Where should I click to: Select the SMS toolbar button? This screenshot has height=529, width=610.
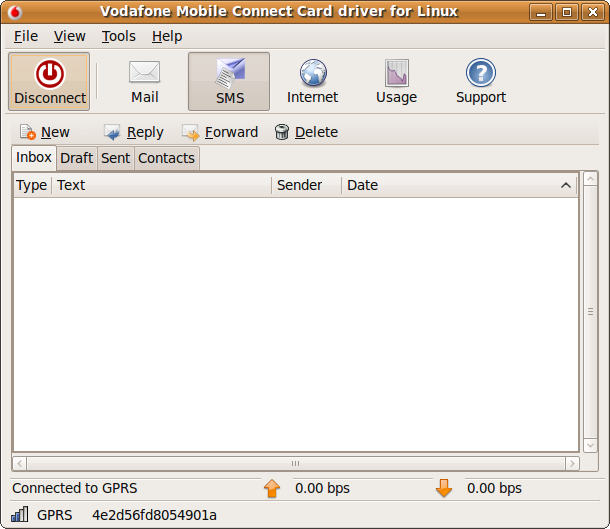point(229,82)
